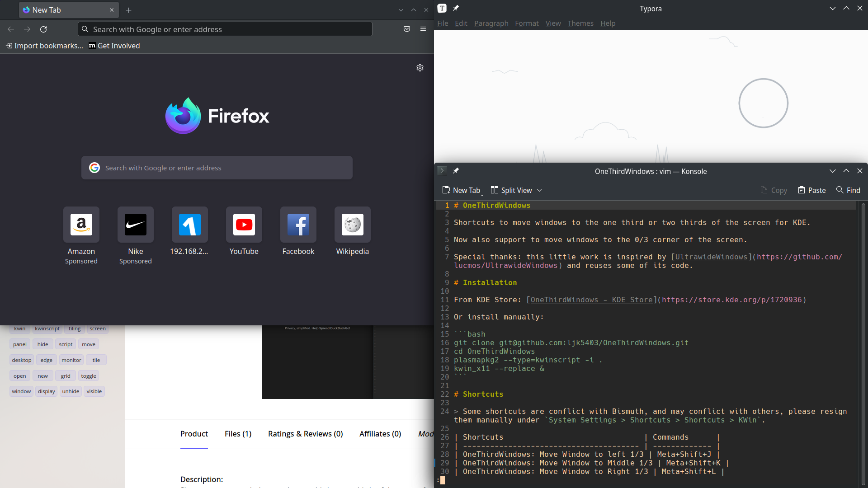Open the Typora Themes menu
Image resolution: width=868 pixels, height=488 pixels.
pyautogui.click(x=580, y=23)
